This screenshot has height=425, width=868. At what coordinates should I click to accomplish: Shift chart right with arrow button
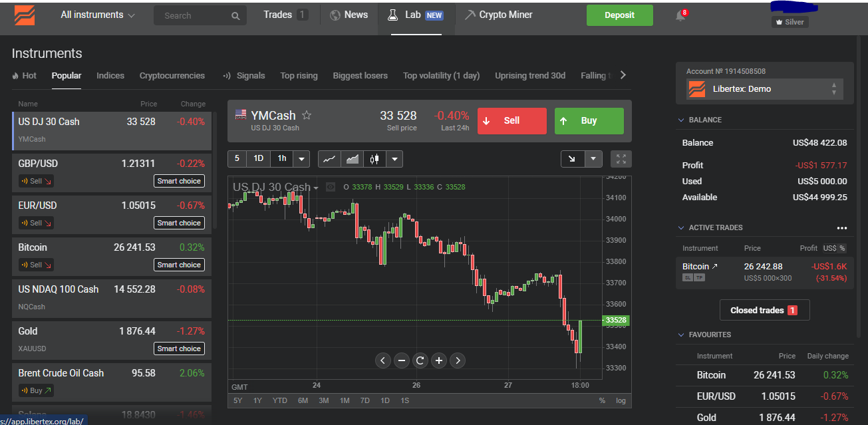(x=457, y=360)
